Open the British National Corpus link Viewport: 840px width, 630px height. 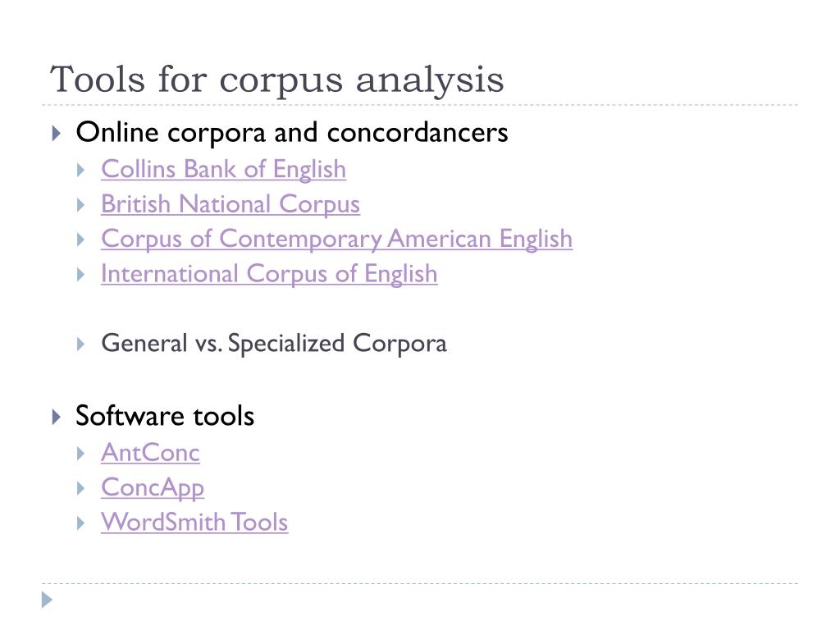(231, 204)
